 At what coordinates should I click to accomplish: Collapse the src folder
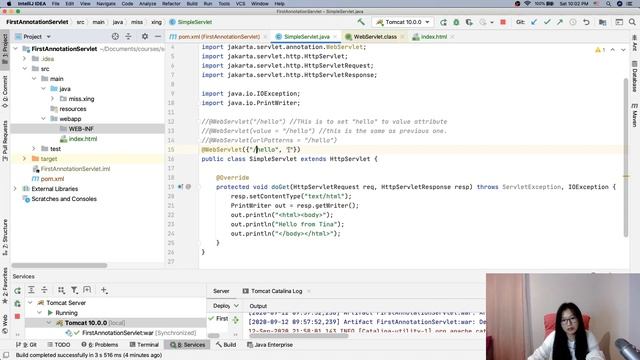pos(25,69)
